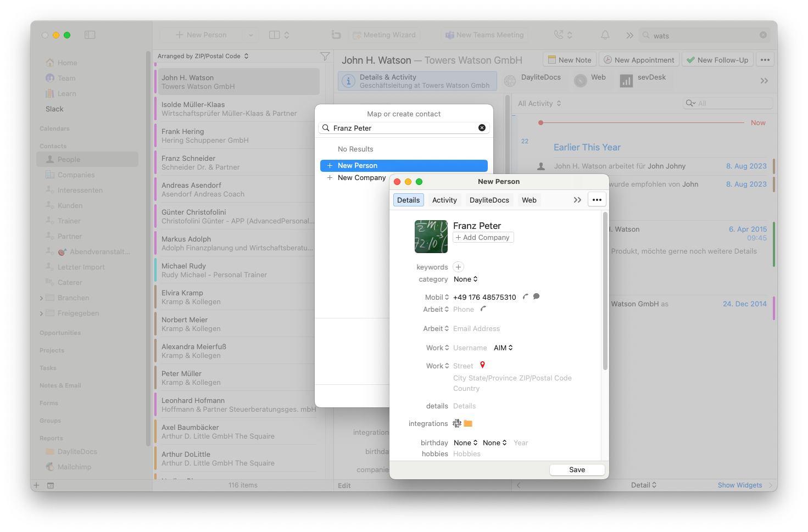
Task: Send a message to the mobile number
Action: coord(536,296)
